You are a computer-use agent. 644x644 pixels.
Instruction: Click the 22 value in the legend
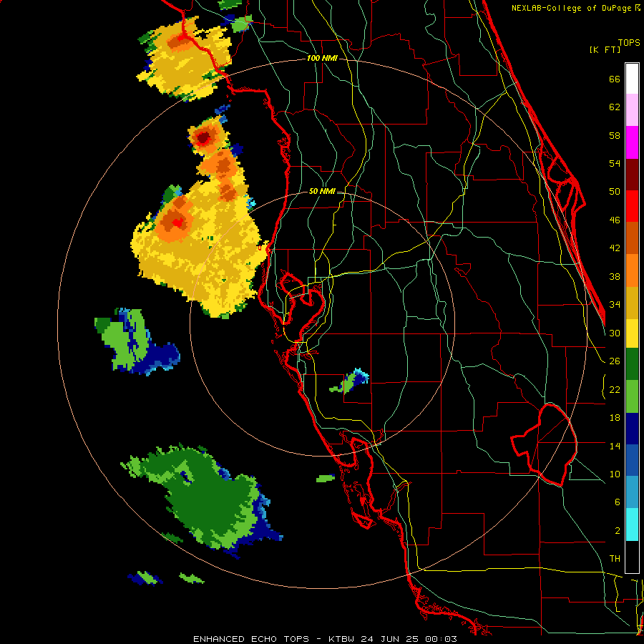pos(615,389)
